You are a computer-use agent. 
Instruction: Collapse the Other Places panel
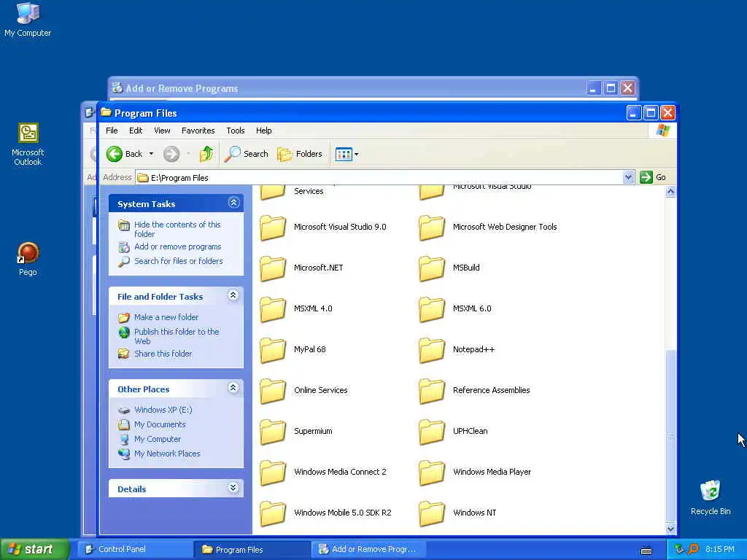point(233,388)
